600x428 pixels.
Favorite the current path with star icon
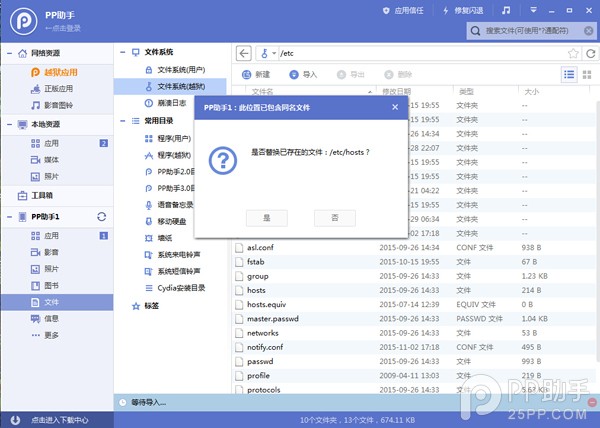coord(574,52)
